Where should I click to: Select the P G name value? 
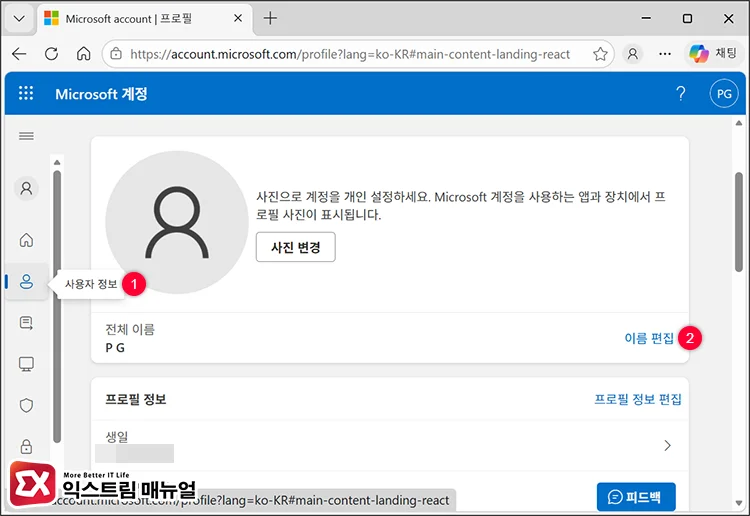click(x=115, y=348)
